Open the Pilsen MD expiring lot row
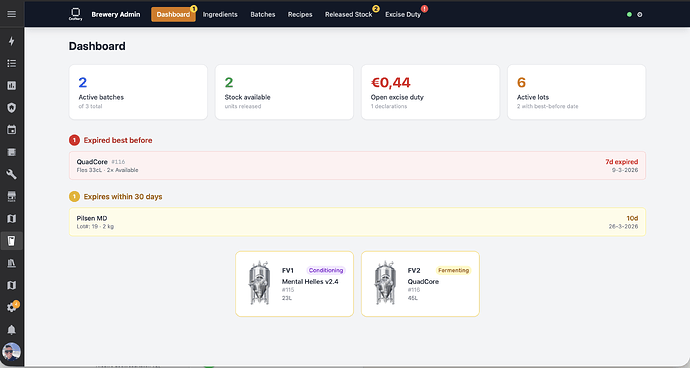This screenshot has width=690, height=368. (x=357, y=222)
